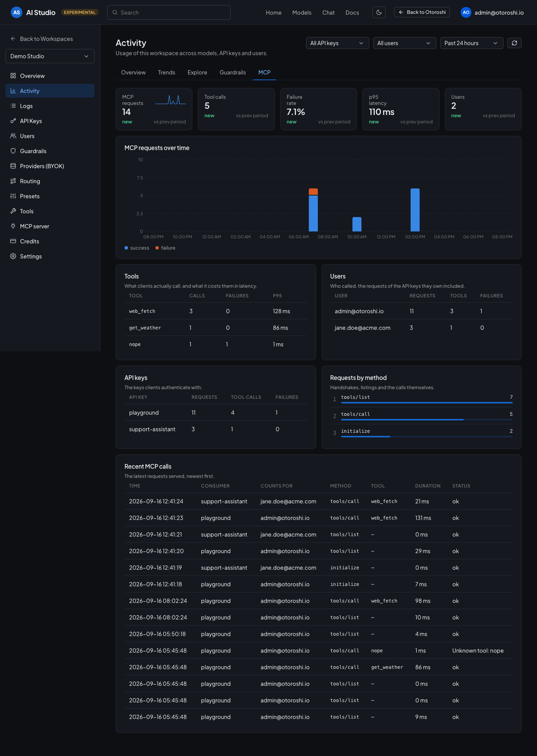Open the Models top menu item

pyautogui.click(x=302, y=12)
